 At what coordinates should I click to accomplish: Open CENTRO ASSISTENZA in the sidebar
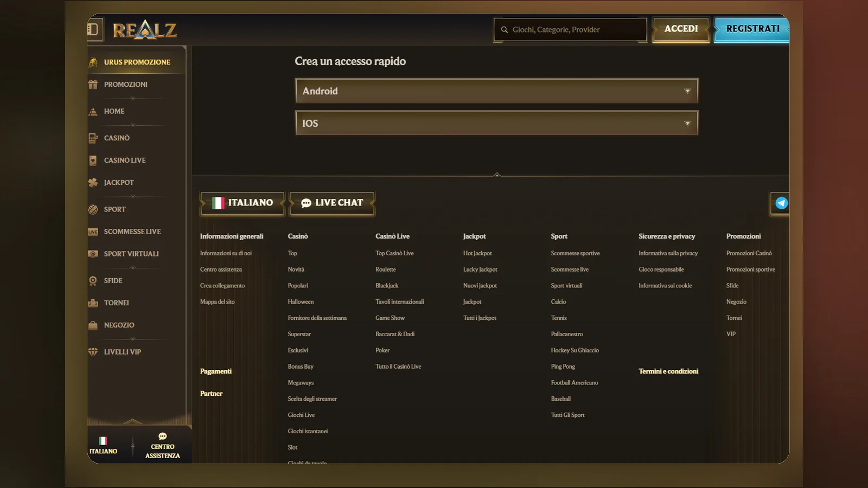pyautogui.click(x=162, y=446)
